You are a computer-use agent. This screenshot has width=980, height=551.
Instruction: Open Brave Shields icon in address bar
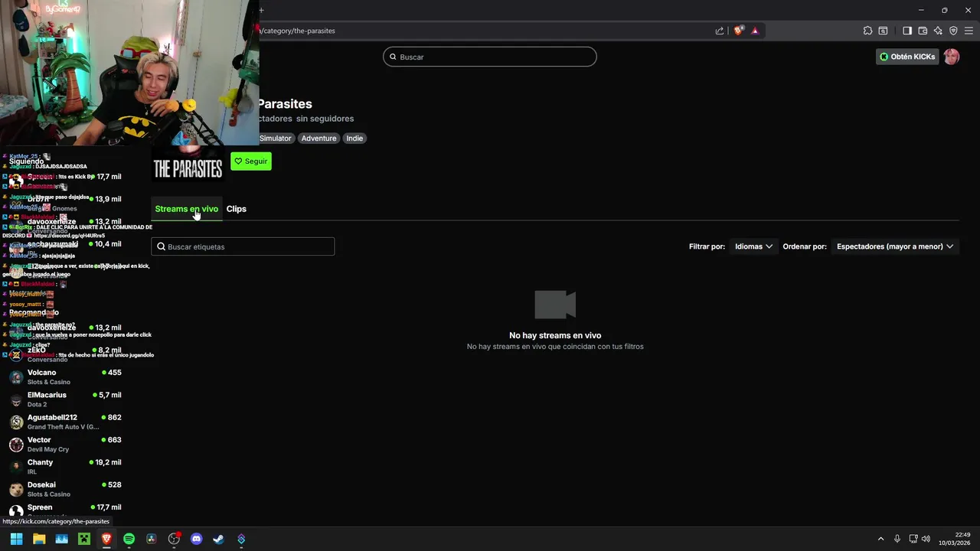tap(738, 31)
